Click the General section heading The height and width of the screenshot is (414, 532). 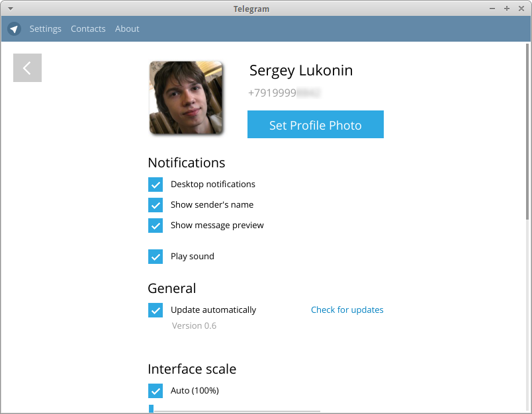(171, 288)
